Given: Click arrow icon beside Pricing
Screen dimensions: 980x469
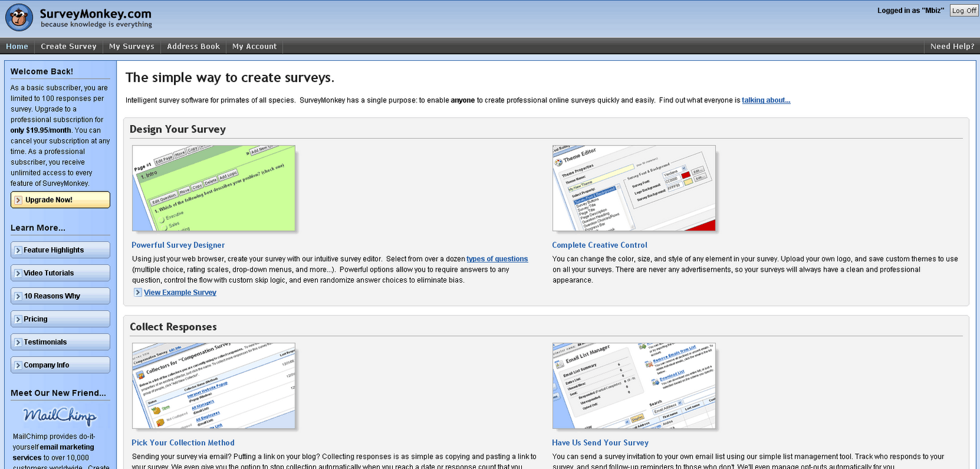Looking at the screenshot, I should [17, 319].
